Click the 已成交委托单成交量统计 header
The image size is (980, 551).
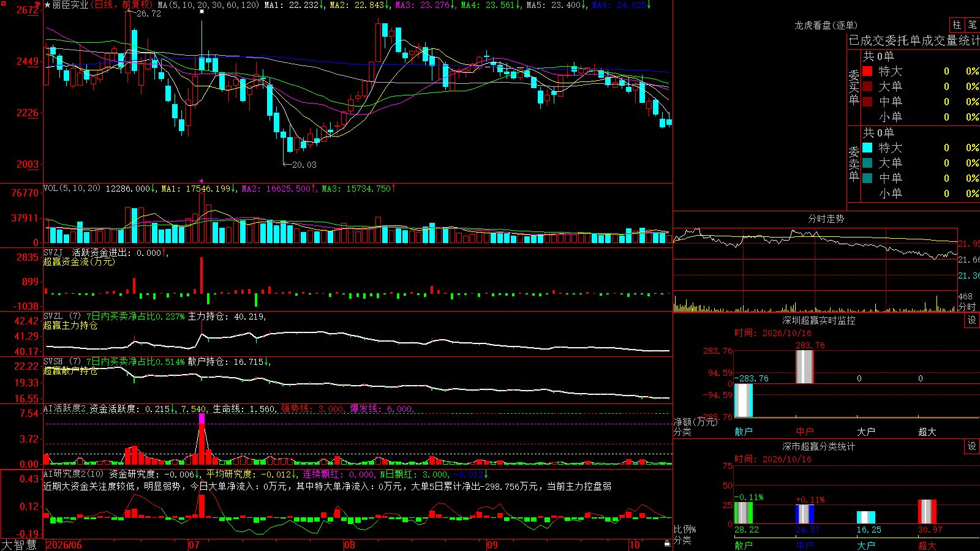(x=914, y=40)
